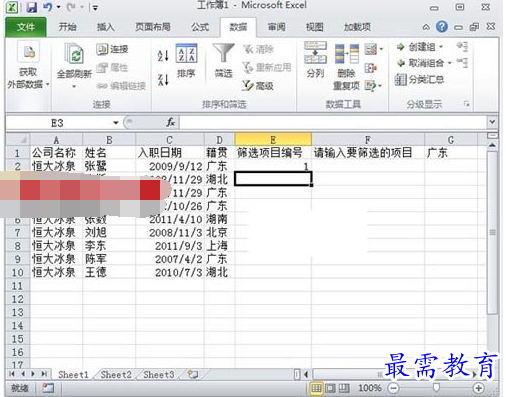Click the Insert Worksheet icon after Sheet3

pyautogui.click(x=192, y=374)
